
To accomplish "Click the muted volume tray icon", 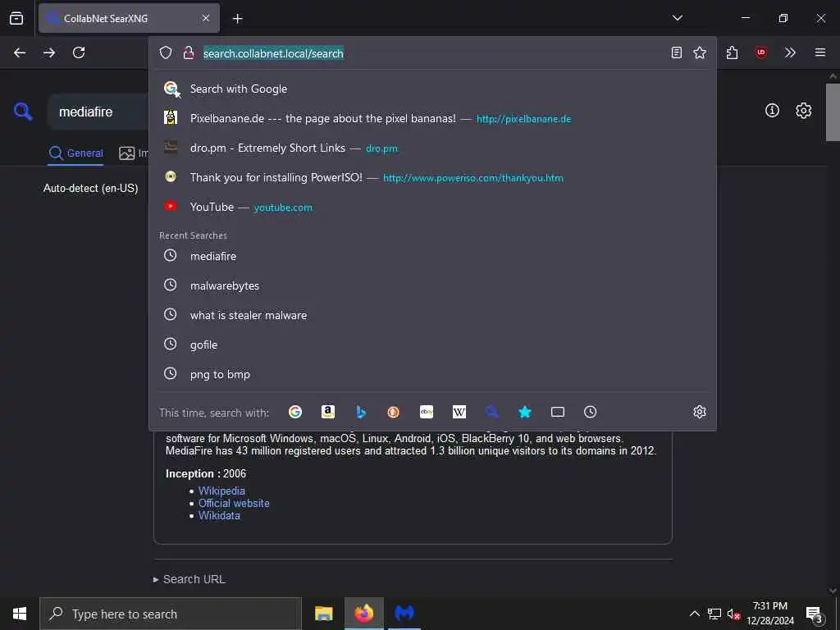I will coord(733,614).
